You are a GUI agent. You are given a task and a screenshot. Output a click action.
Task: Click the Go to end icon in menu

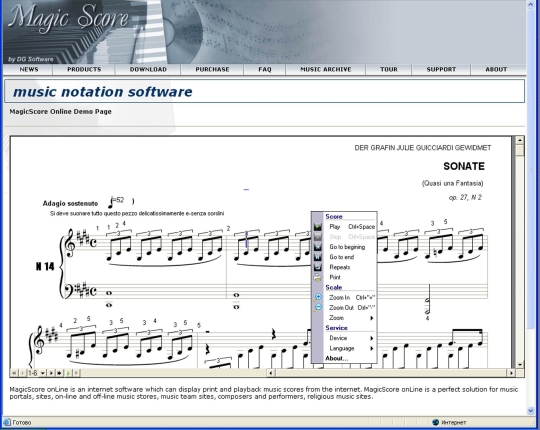point(318,257)
